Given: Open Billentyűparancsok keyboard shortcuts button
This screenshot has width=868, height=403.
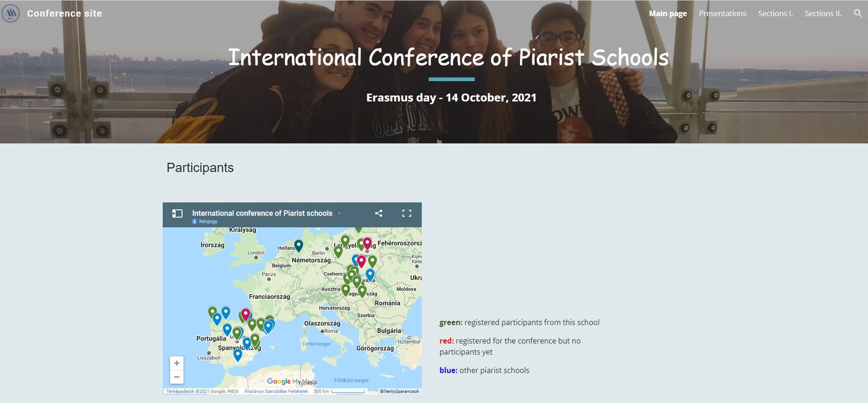Looking at the screenshot, I should 400,391.
